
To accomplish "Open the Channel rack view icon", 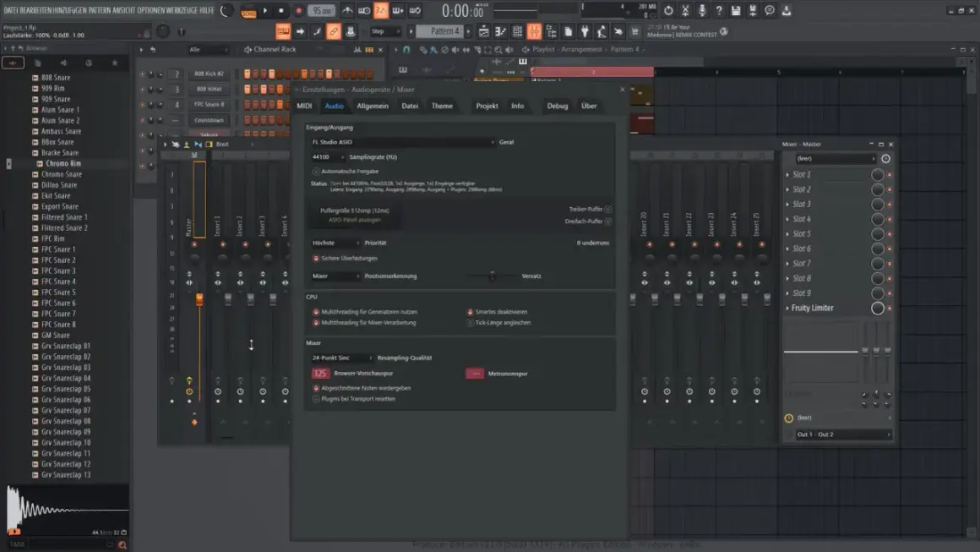I will coord(518,31).
